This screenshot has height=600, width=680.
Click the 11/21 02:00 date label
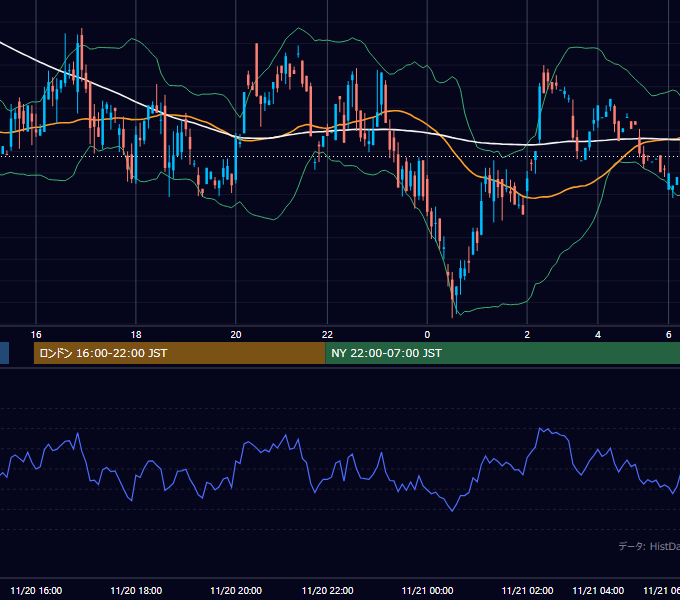pos(527,590)
